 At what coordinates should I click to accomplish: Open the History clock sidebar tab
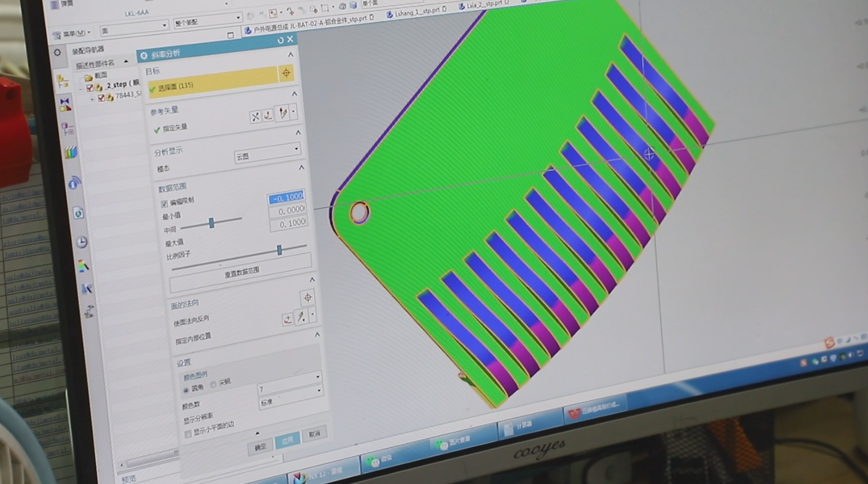point(82,242)
